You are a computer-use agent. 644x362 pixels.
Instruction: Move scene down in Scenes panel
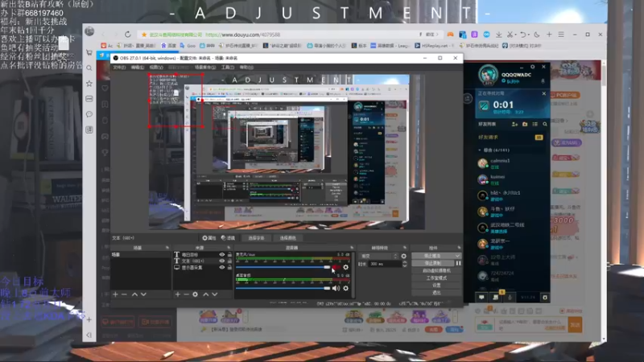click(143, 294)
